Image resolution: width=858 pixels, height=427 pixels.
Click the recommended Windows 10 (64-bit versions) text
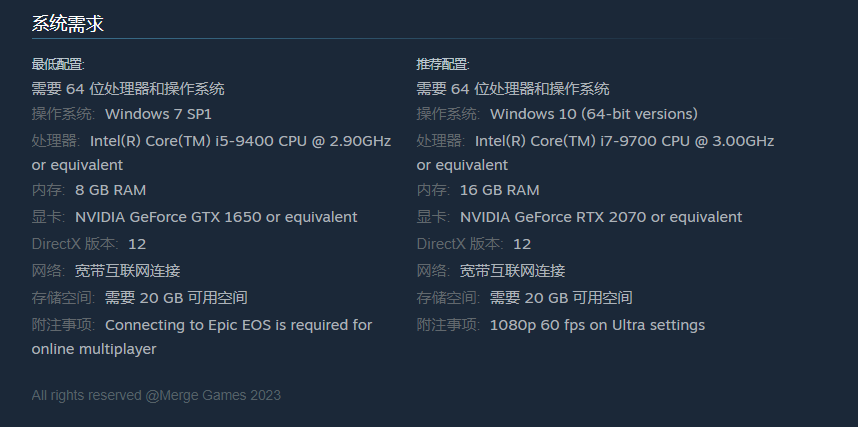pyautogui.click(x=593, y=114)
